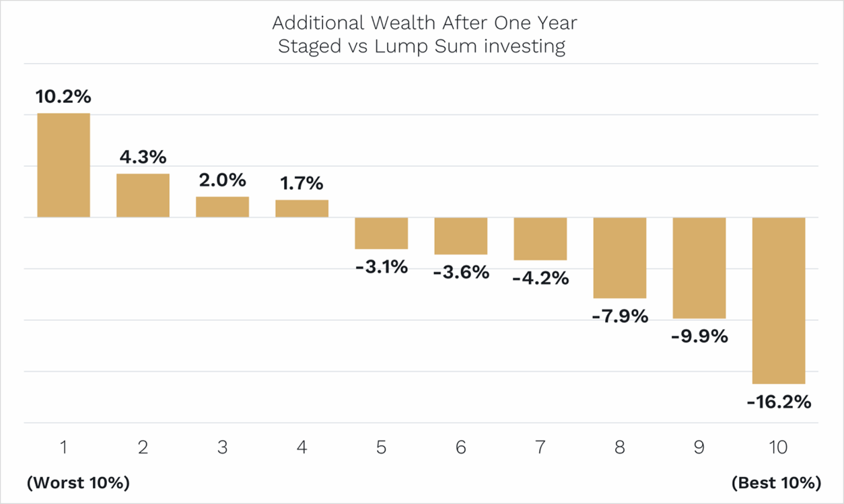Click the "Additional Wealth After One Year" title
Screen dimensions: 844x504
coord(424,23)
